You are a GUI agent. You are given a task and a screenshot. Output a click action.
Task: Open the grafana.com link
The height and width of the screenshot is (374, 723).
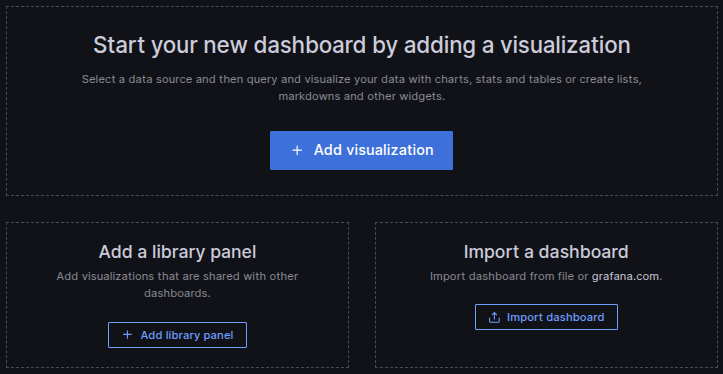626,277
